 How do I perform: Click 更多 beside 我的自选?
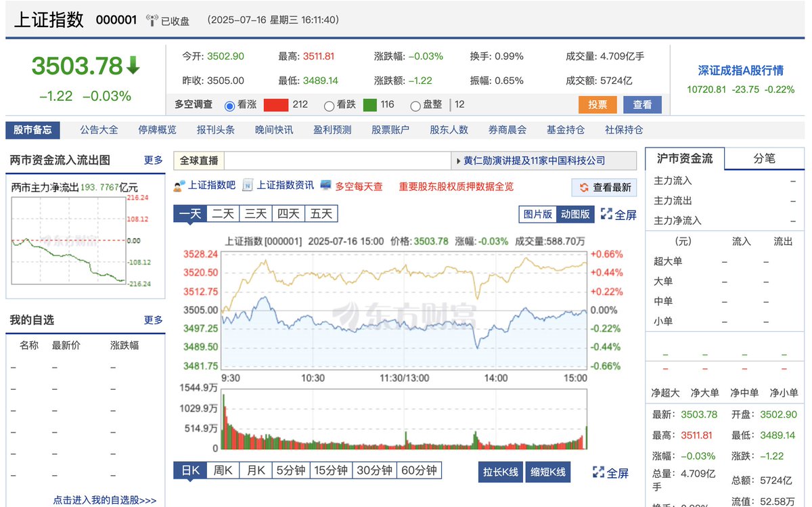click(x=154, y=320)
